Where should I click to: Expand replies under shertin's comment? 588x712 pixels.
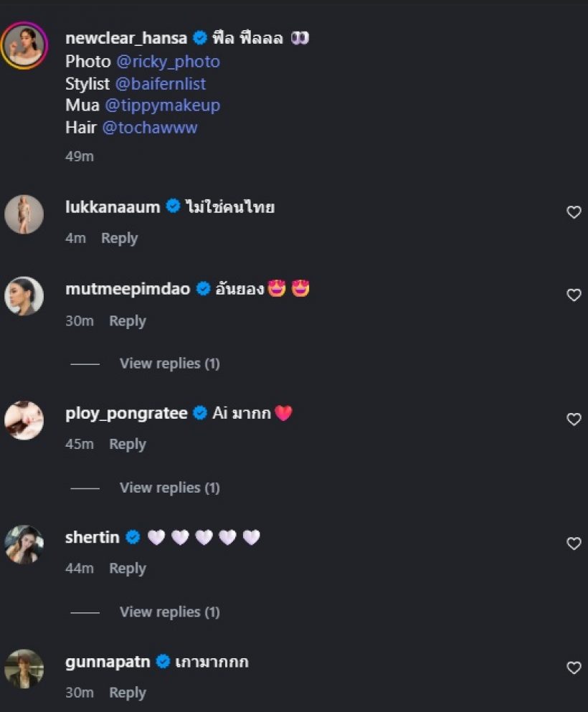click(x=169, y=612)
